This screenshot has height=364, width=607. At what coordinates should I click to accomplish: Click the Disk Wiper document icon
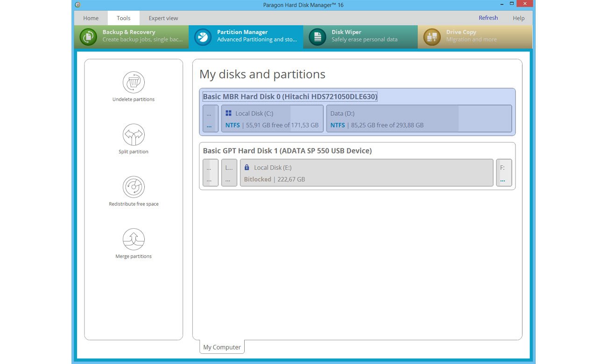coord(318,37)
